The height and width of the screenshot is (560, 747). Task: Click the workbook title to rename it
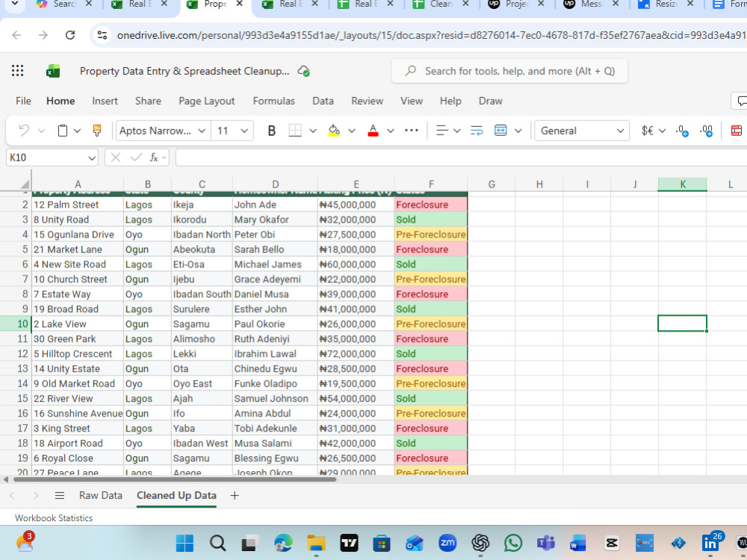coord(185,72)
